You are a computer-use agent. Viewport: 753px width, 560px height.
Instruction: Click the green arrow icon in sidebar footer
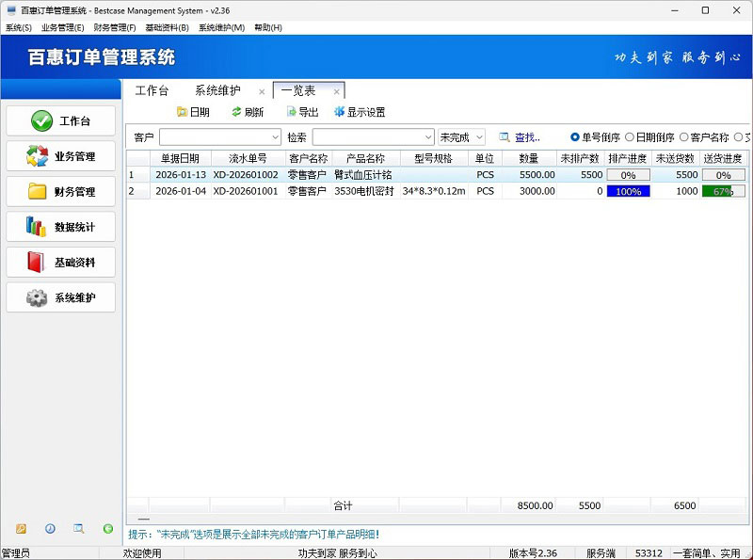tap(108, 529)
